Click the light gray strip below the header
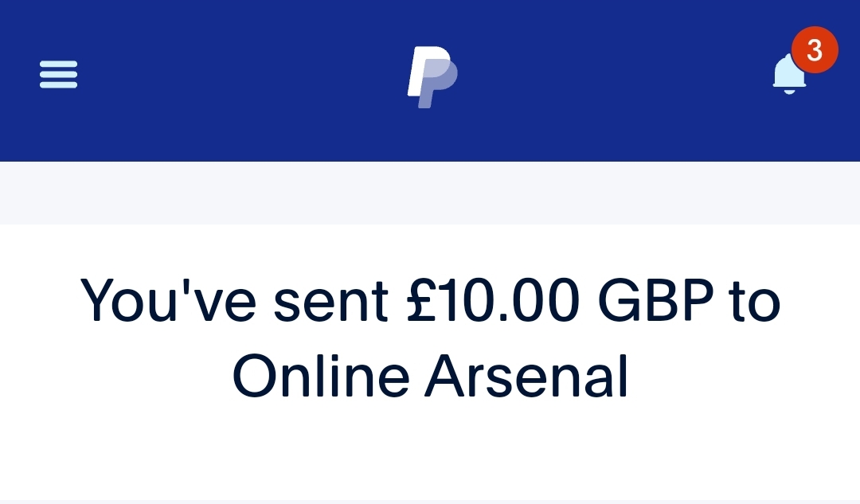Screen dimensions: 860x504 pos(430,193)
